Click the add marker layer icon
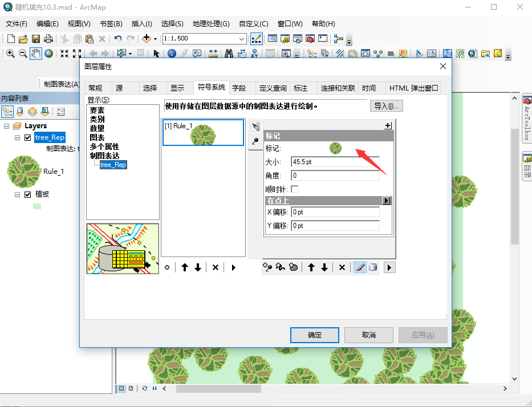The height and width of the screenshot is (407, 532). click(x=267, y=267)
